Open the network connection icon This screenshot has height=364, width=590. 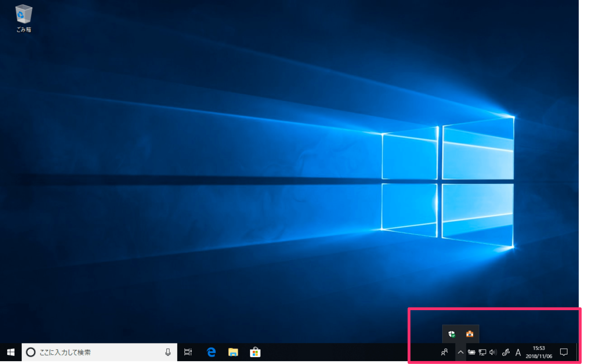(482, 352)
